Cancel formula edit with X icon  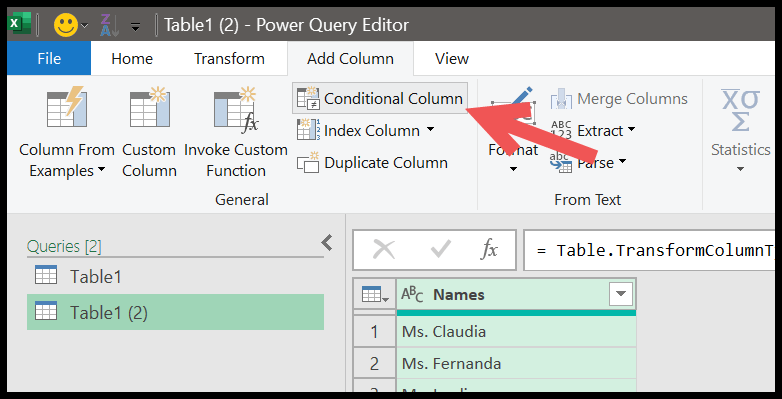coord(384,249)
